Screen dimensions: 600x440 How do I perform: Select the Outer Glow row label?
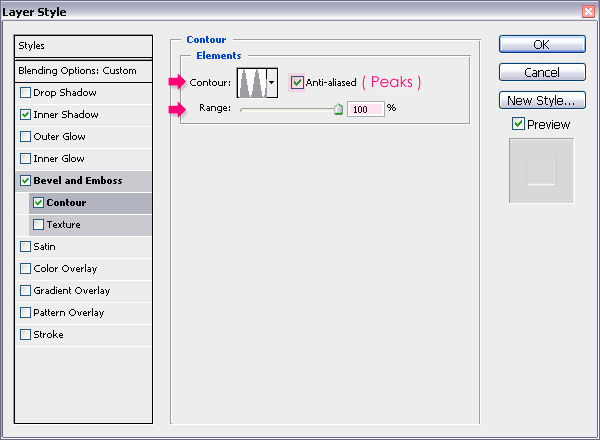tap(59, 137)
